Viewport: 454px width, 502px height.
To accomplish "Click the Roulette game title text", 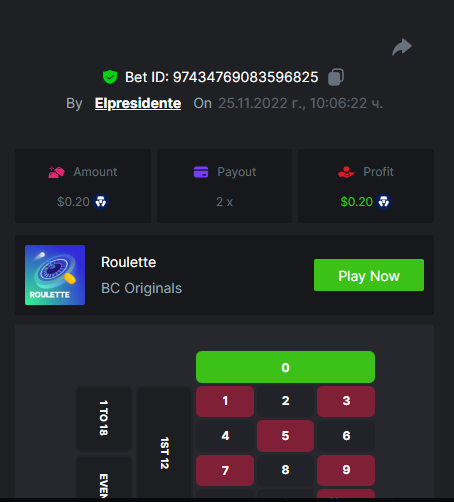I will click(x=129, y=262).
